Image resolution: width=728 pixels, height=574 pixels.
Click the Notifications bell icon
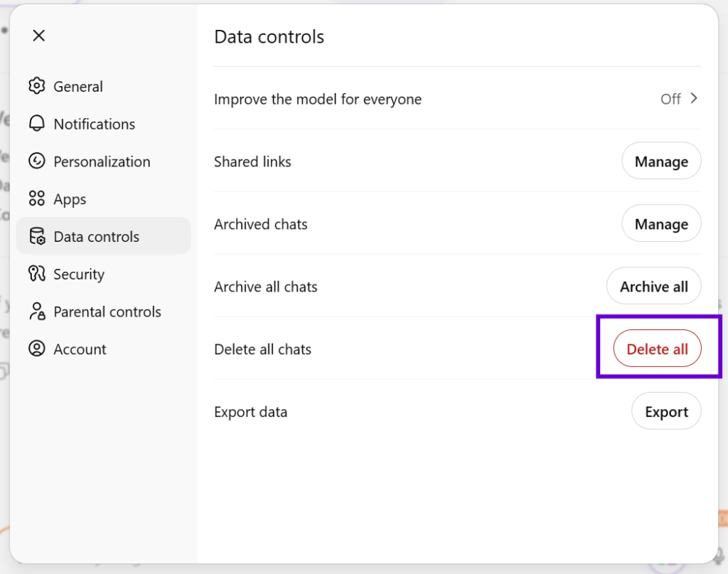point(37,124)
